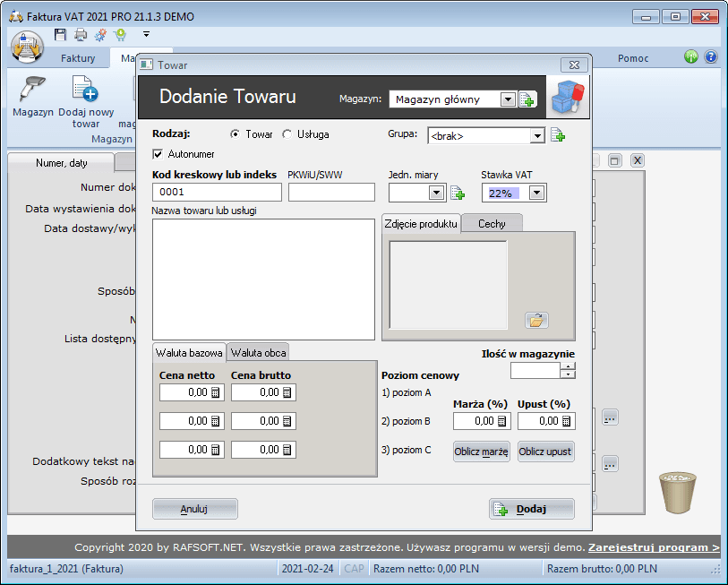Expand the Magazyn główny dropdown
The image size is (728, 585).
[508, 99]
